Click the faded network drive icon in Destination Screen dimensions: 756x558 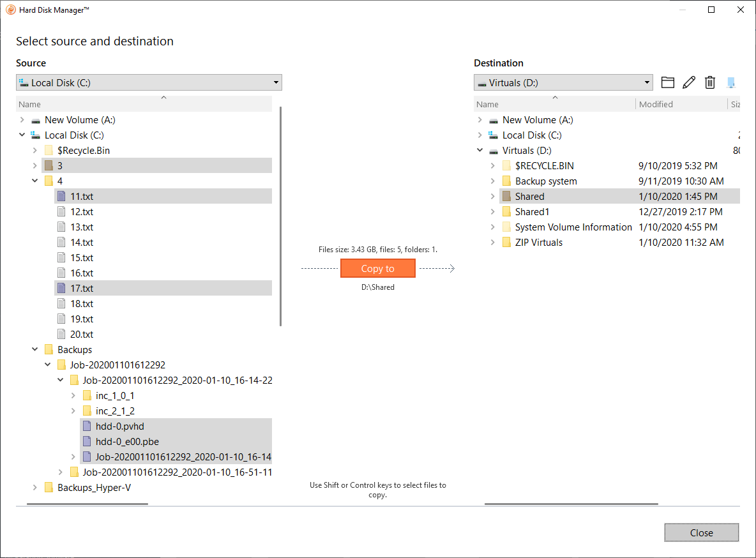click(731, 82)
